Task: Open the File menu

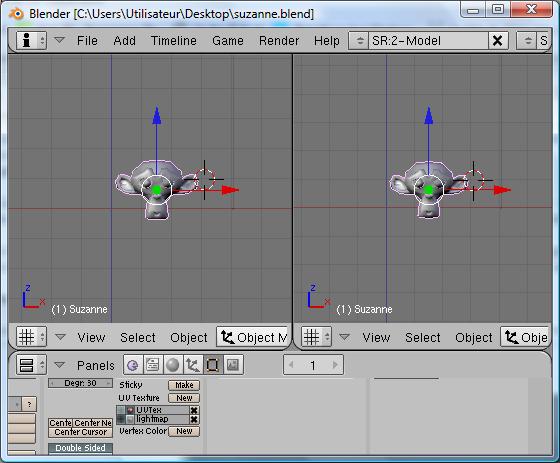Action: [87, 40]
